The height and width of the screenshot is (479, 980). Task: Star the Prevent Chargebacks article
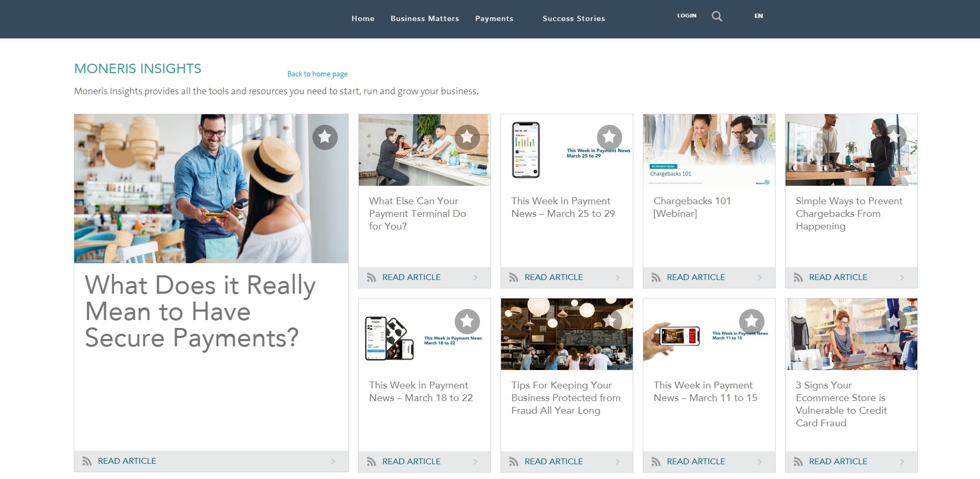(x=894, y=137)
